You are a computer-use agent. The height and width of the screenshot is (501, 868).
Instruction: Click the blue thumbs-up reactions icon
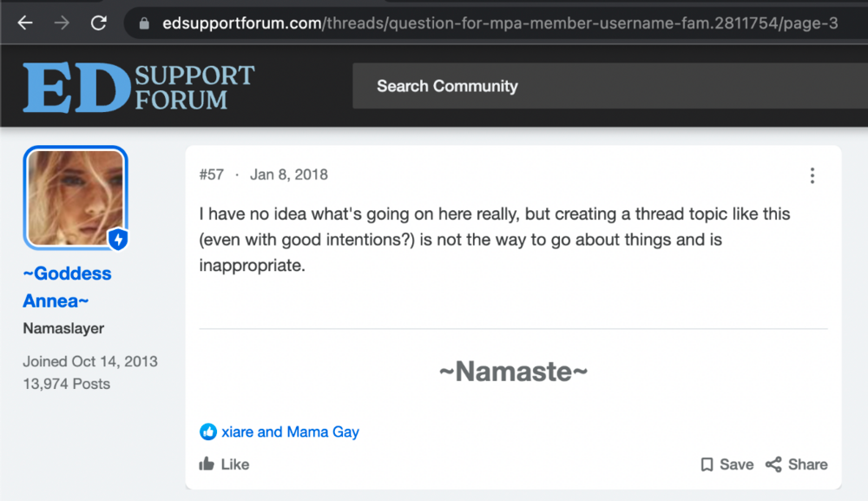pyautogui.click(x=208, y=432)
